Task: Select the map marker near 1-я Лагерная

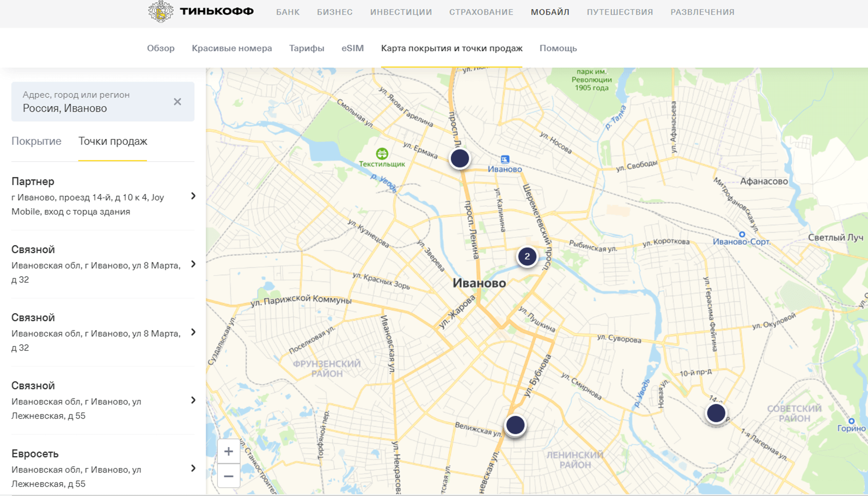Action: pyautogui.click(x=716, y=413)
